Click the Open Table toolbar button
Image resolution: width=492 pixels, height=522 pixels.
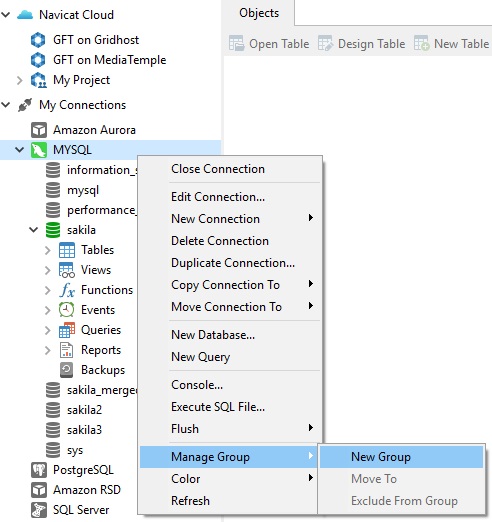point(269,44)
